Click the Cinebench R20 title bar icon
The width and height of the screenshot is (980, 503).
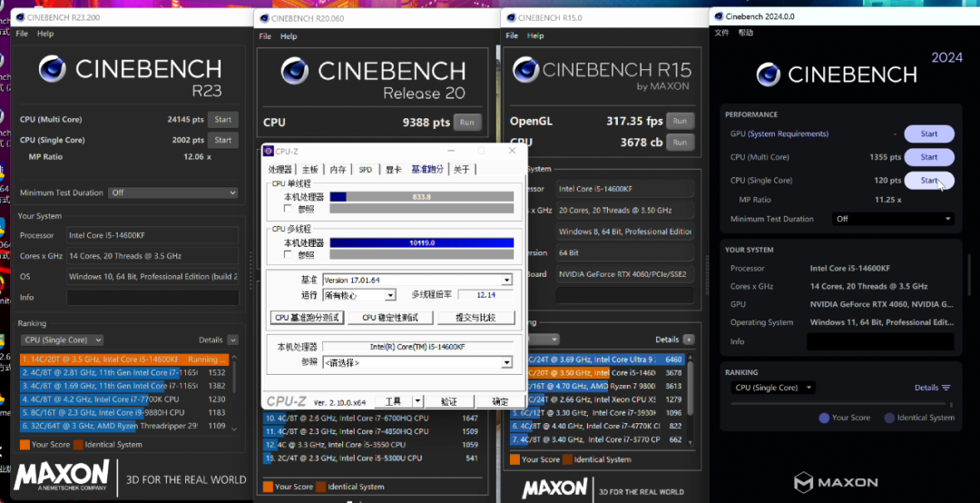coord(264,18)
